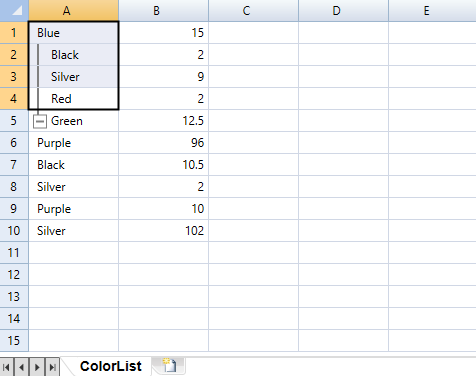The image size is (476, 376).
Task: Select row 1 header
Action: pos(14,33)
